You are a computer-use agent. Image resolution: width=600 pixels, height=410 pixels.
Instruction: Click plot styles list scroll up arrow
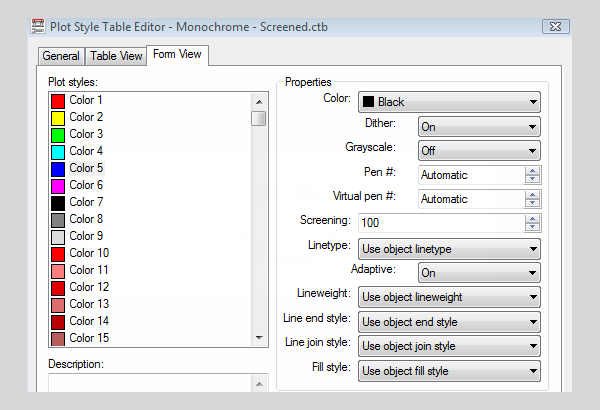[x=259, y=102]
